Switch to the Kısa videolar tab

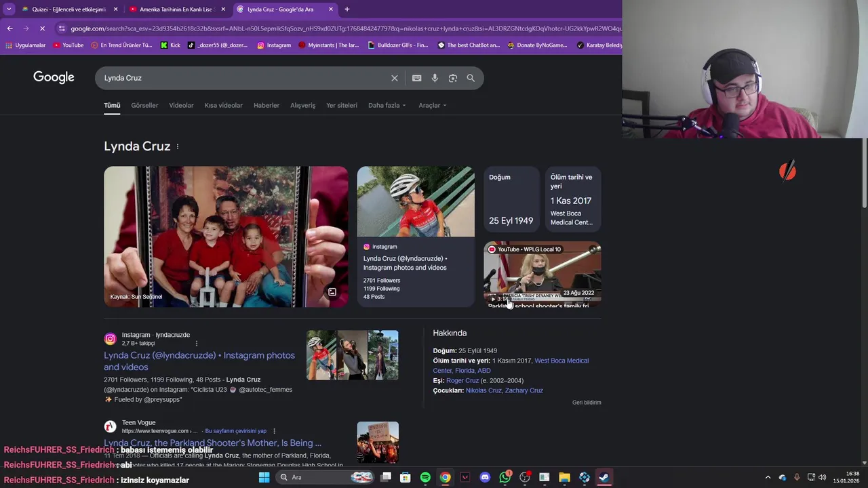224,106
